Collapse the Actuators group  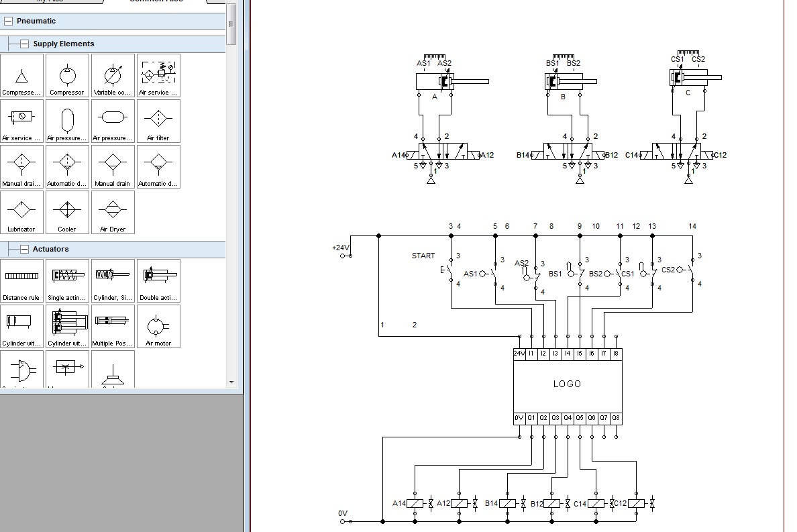(24, 249)
